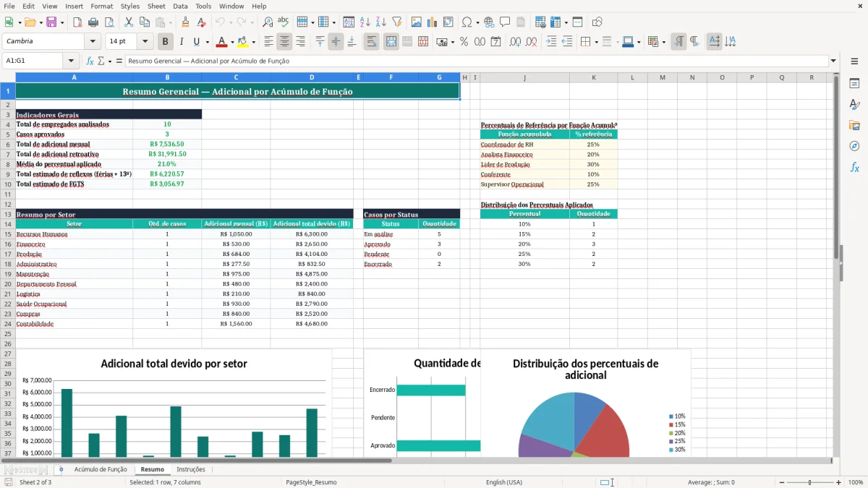The width and height of the screenshot is (868, 488).
Task: Click Background Color yellow swatch button
Action: click(242, 42)
